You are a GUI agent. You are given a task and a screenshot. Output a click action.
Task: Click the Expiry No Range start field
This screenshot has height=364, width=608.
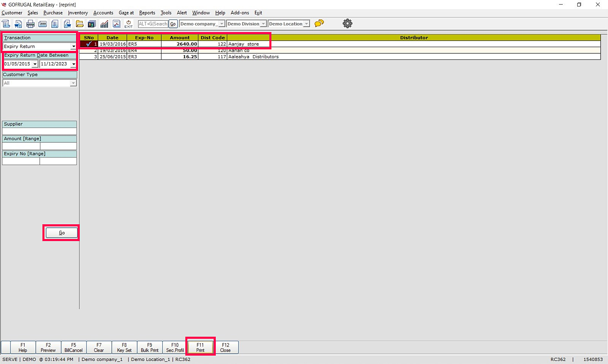(21, 161)
